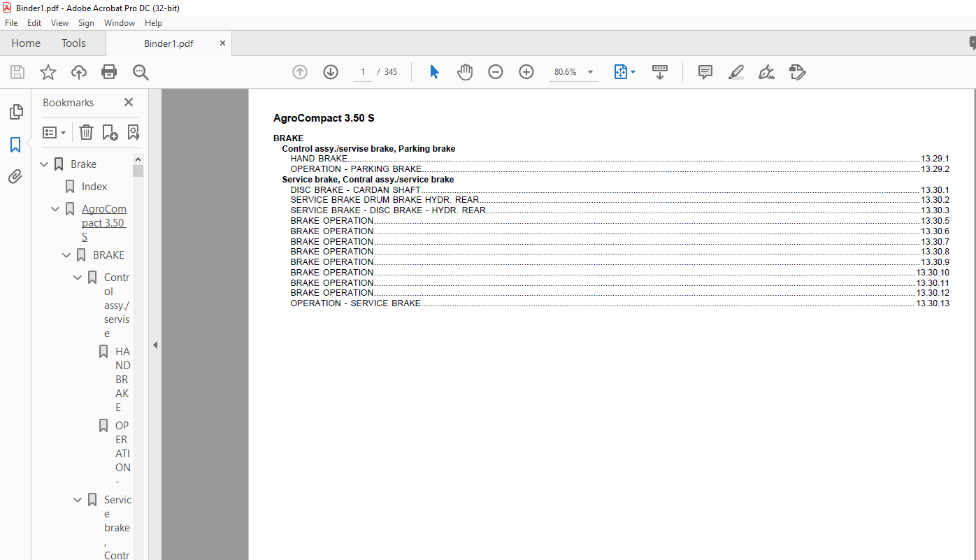Print the document
976x560 pixels.
tap(109, 72)
